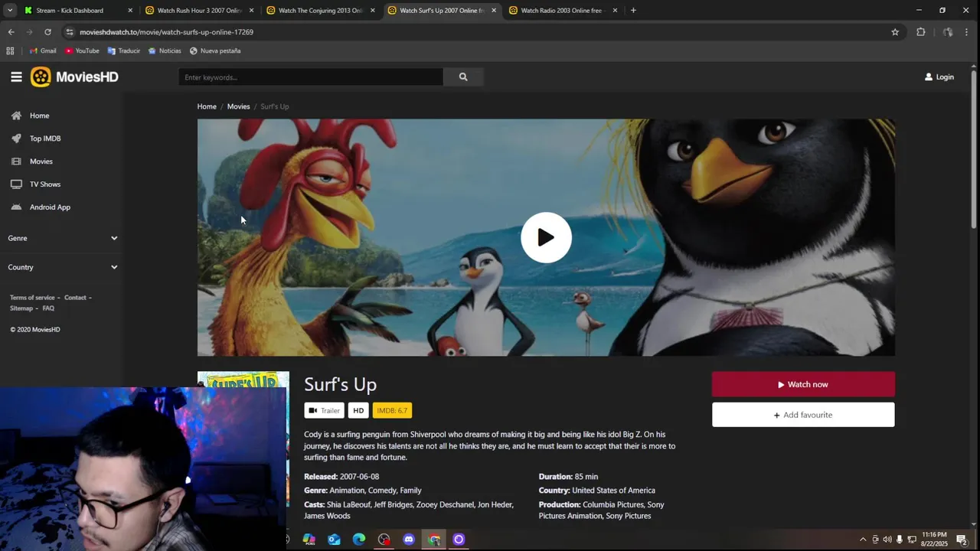Open Microsoft Edge from the taskbar
The width and height of the screenshot is (980, 551).
coord(359,540)
